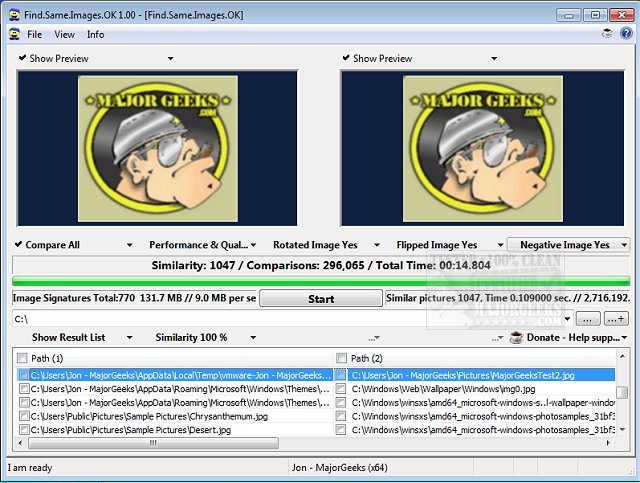The height and width of the screenshot is (483, 640).
Task: Click result list scroll up arrow
Action: tap(622, 357)
